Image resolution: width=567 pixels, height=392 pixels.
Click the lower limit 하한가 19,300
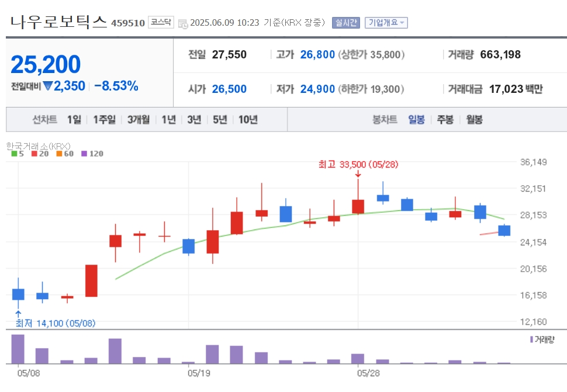coord(371,89)
